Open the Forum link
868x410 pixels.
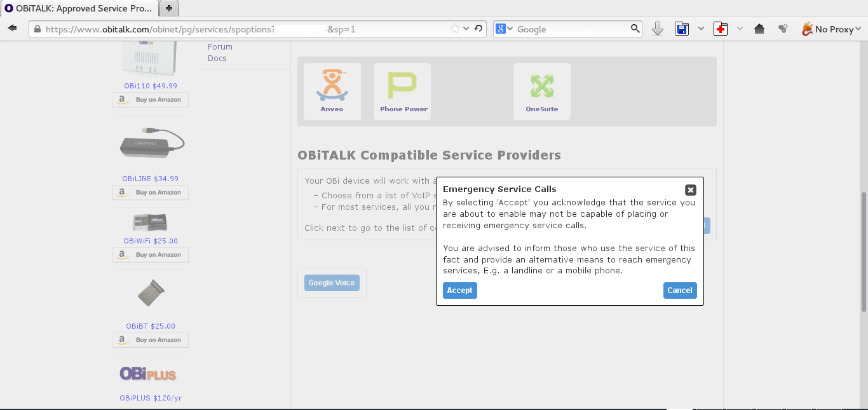[x=220, y=47]
